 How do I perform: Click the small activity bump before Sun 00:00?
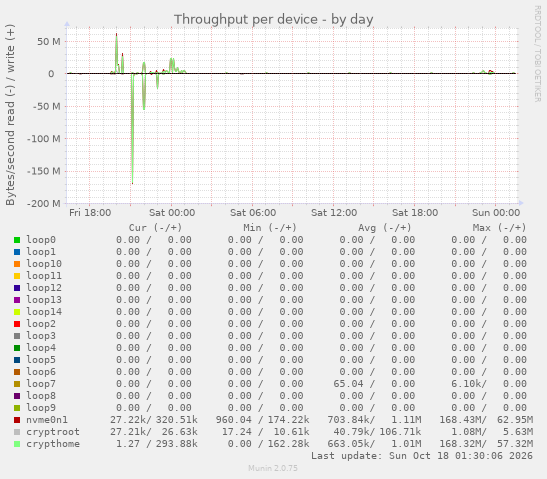click(488, 72)
